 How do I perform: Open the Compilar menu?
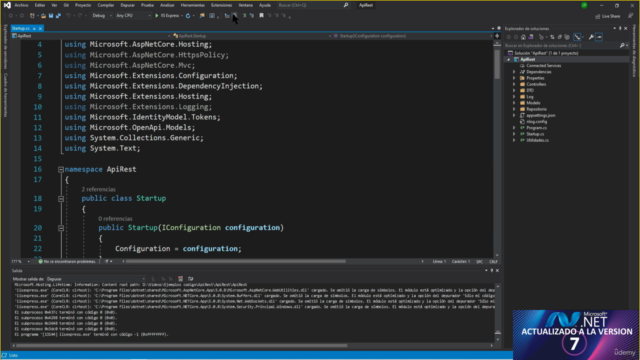(x=106, y=5)
